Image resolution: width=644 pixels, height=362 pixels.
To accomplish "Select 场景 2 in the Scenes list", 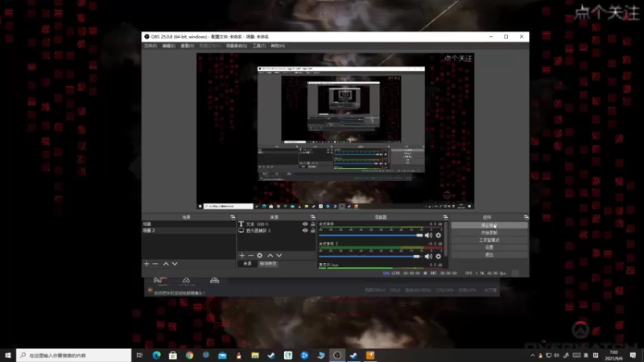I will click(188, 231).
